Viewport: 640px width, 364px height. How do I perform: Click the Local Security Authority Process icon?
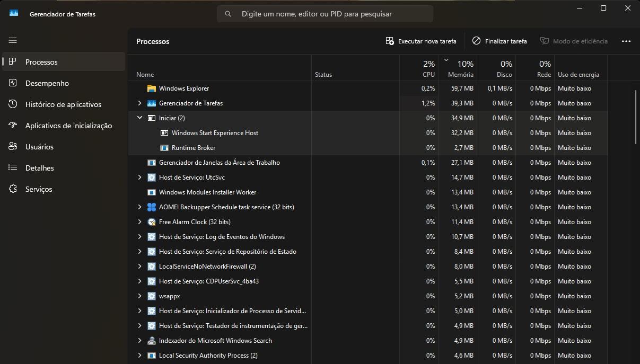click(x=152, y=356)
